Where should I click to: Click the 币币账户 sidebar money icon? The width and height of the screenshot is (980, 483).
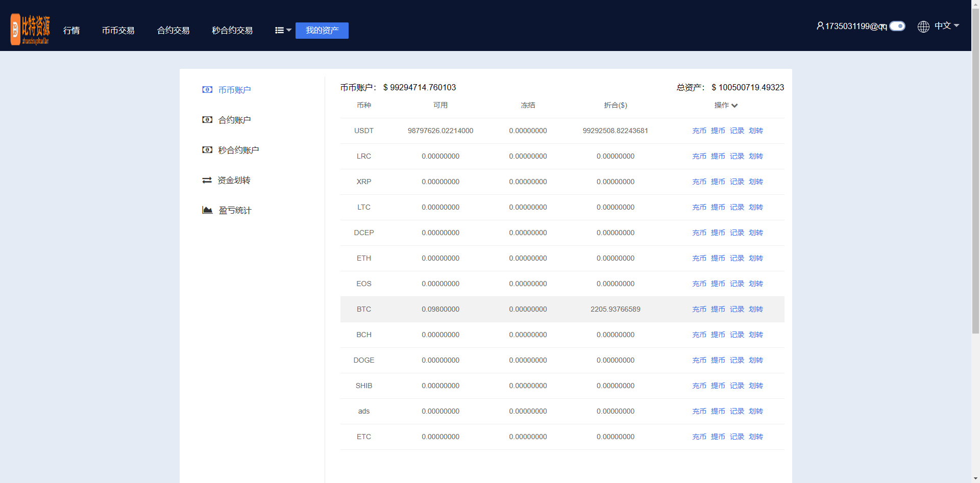[207, 90]
